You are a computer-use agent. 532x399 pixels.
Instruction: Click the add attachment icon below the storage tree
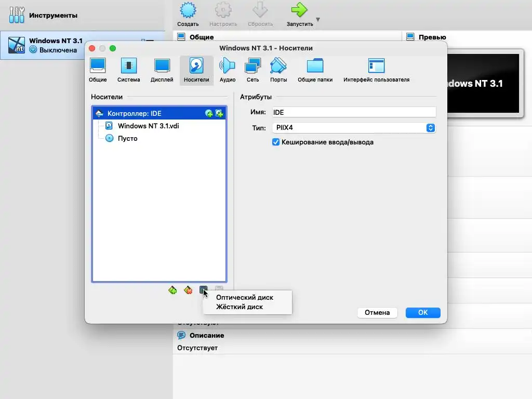click(x=203, y=290)
